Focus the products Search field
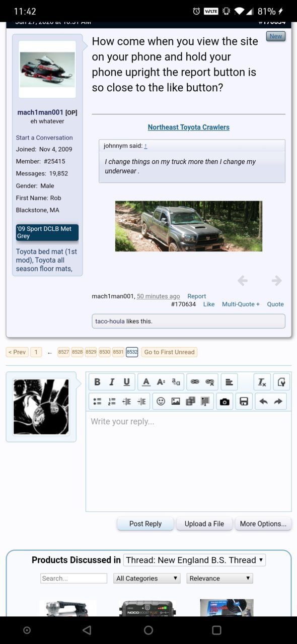Viewport: 297px width, 644px height. [x=74, y=578]
